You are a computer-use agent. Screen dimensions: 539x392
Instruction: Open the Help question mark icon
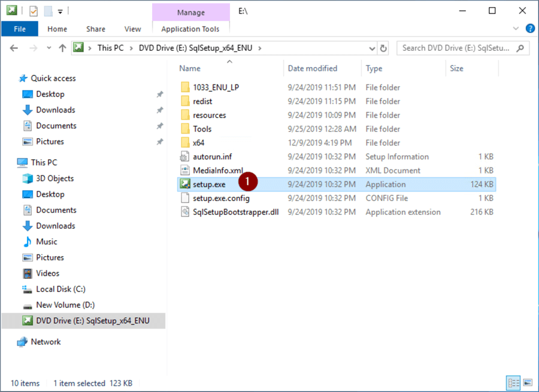[x=530, y=29]
